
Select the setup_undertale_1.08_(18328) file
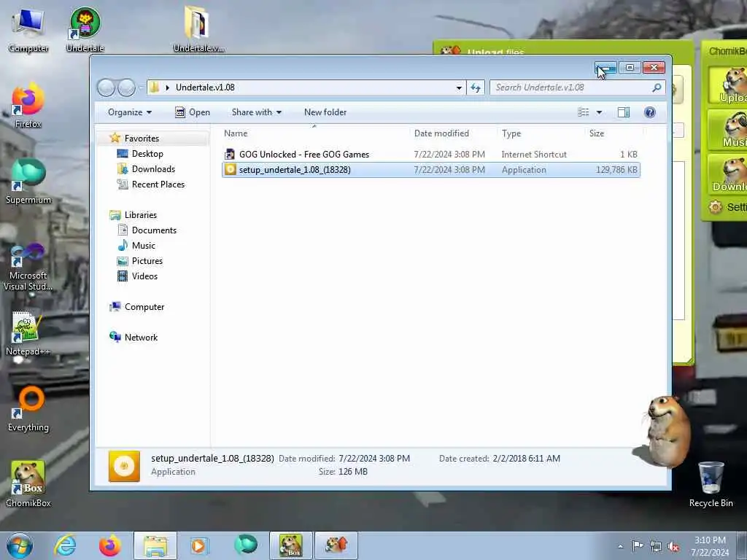coord(430,169)
